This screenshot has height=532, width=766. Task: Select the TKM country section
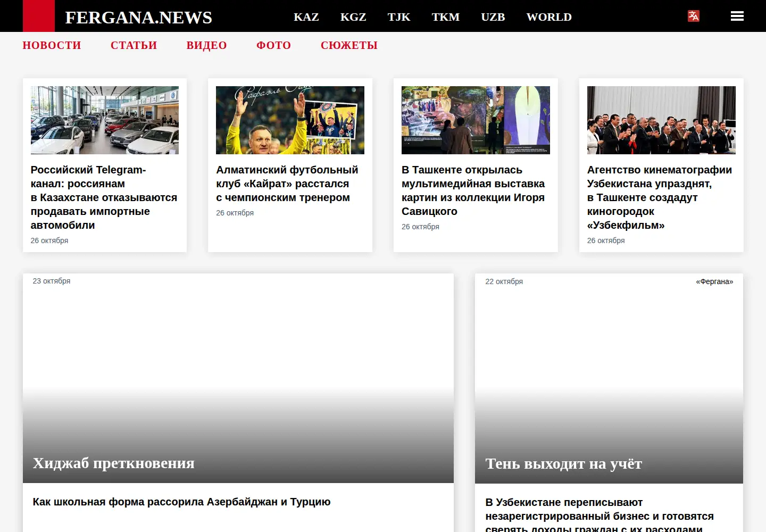click(446, 17)
